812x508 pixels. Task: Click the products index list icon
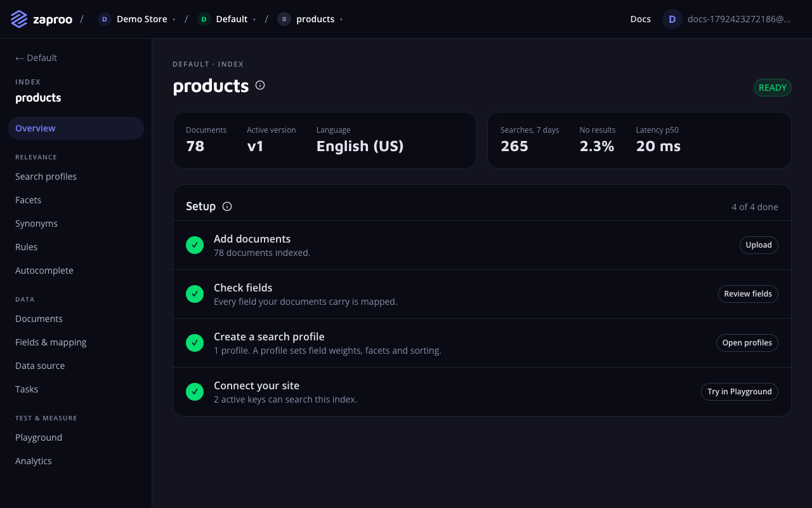pyautogui.click(x=284, y=19)
